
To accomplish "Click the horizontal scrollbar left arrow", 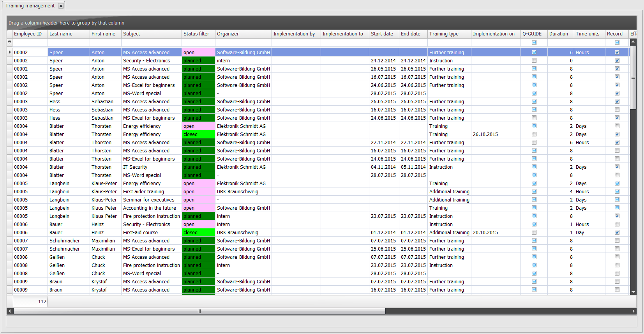I will (9, 311).
